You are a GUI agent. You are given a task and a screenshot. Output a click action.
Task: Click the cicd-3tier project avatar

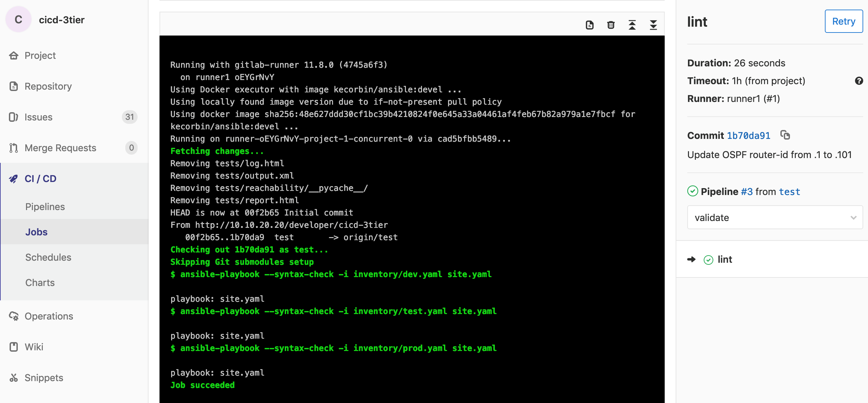click(18, 19)
